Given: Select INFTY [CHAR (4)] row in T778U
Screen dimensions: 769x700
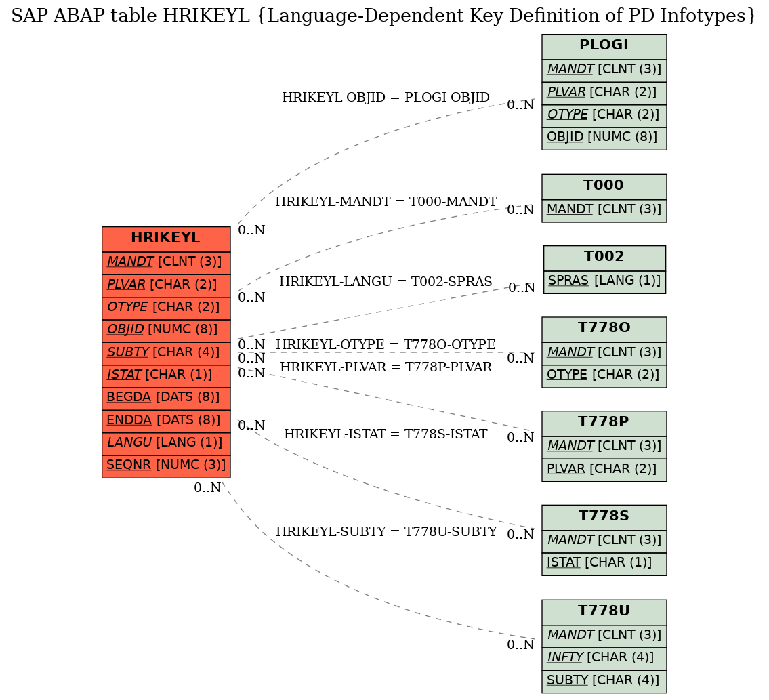Looking at the screenshot, I should pyautogui.click(x=604, y=659).
